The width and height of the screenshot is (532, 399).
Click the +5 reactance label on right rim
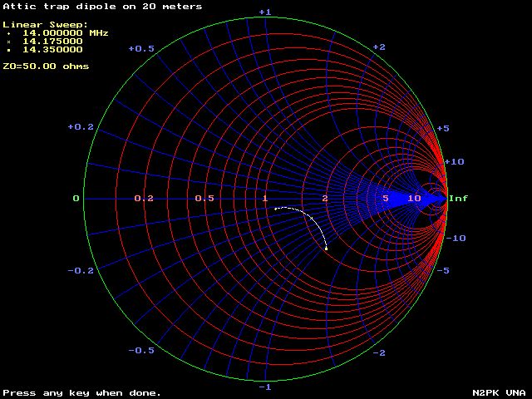tap(443, 128)
